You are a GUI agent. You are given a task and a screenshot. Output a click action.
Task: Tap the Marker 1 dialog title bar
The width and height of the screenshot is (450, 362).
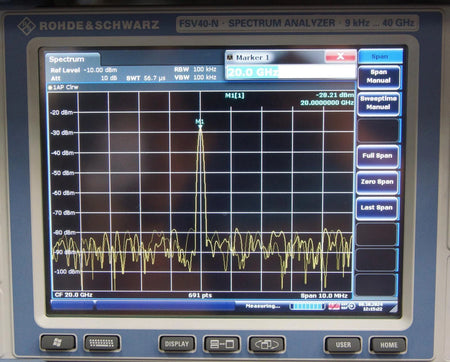(275, 57)
